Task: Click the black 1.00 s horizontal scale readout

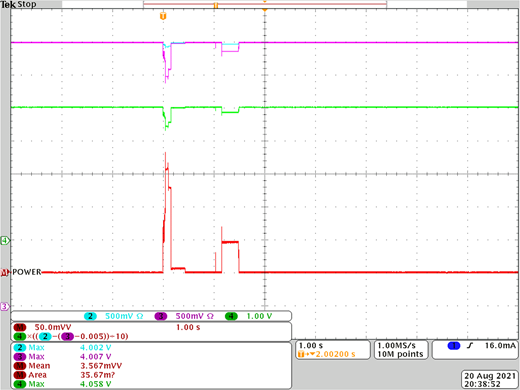Action: pyautogui.click(x=311, y=345)
